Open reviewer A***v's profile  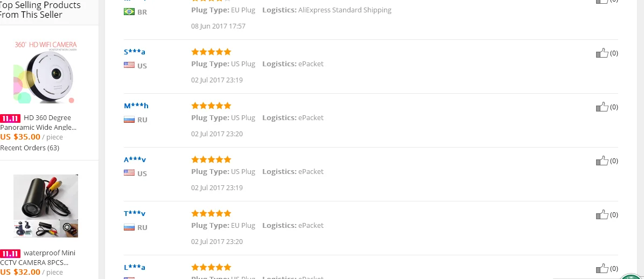coord(135,159)
